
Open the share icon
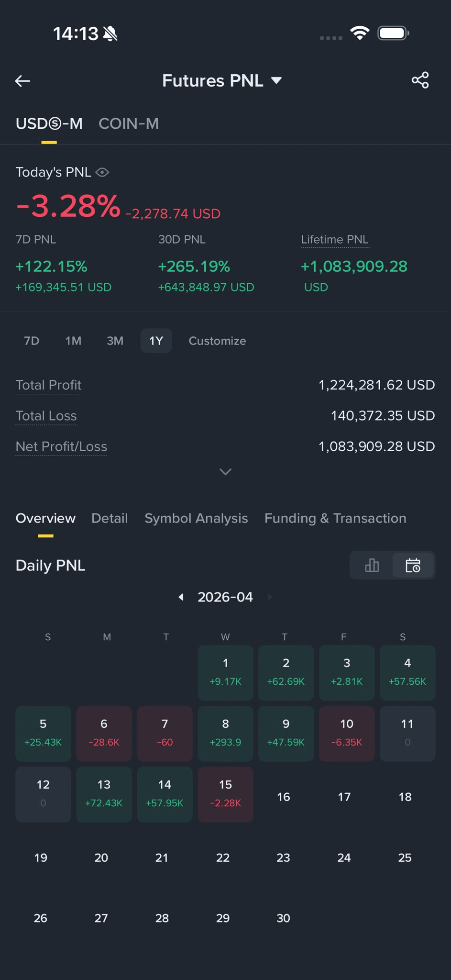click(420, 80)
